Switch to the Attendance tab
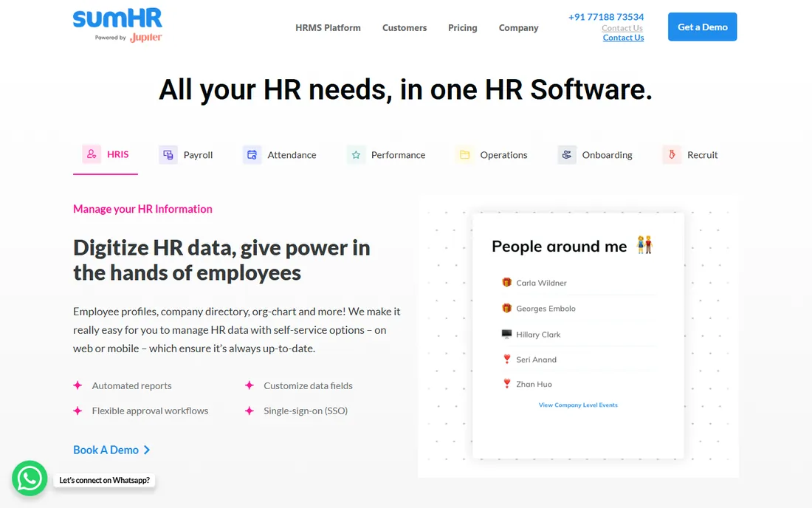812x508 pixels. click(280, 155)
